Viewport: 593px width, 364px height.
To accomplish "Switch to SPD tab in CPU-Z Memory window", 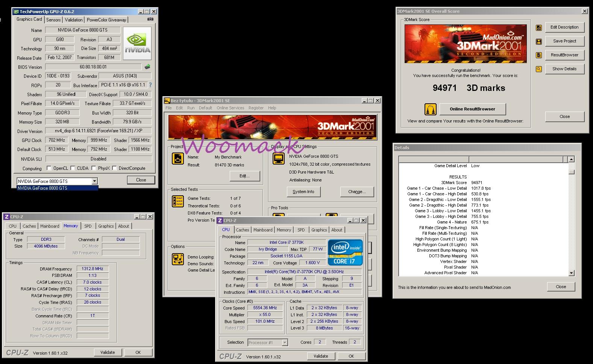I will [88, 226].
